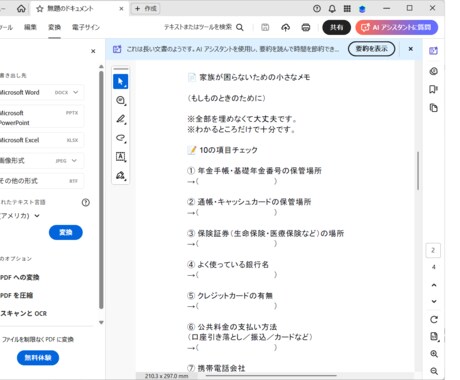
Task: Open the 変換 menu tab
Action: pos(54,27)
